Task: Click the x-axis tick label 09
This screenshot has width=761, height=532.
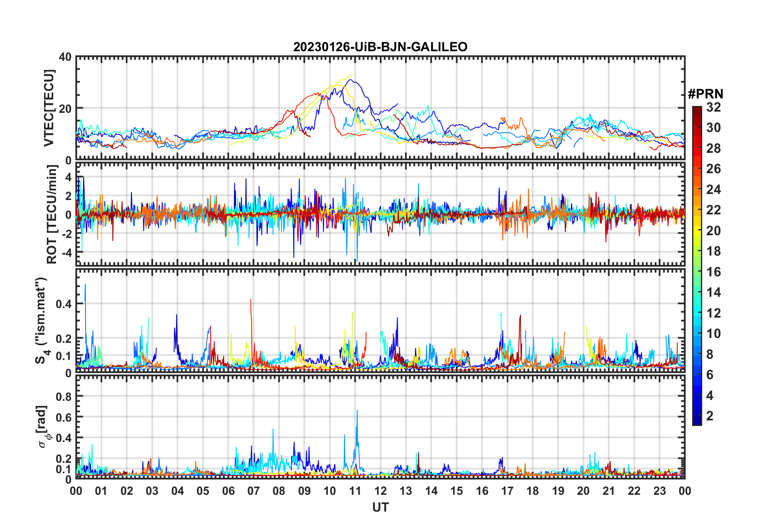Action: coord(304,491)
